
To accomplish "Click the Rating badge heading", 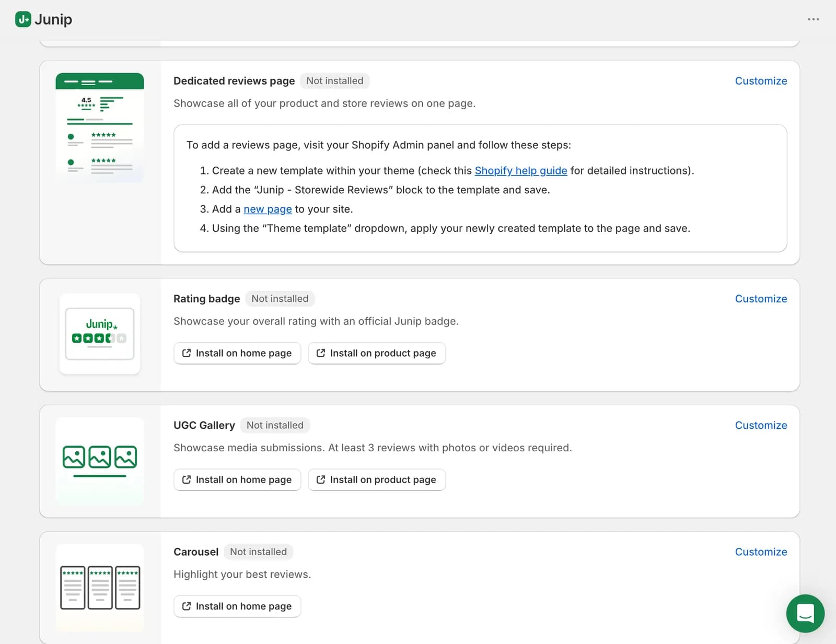I will point(207,299).
